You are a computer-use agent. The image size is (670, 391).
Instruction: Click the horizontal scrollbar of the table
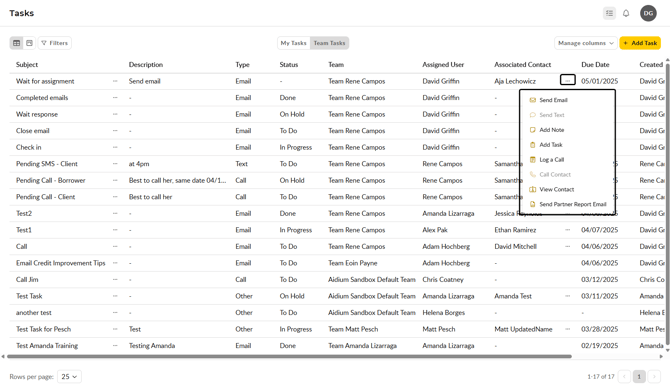tap(289, 356)
